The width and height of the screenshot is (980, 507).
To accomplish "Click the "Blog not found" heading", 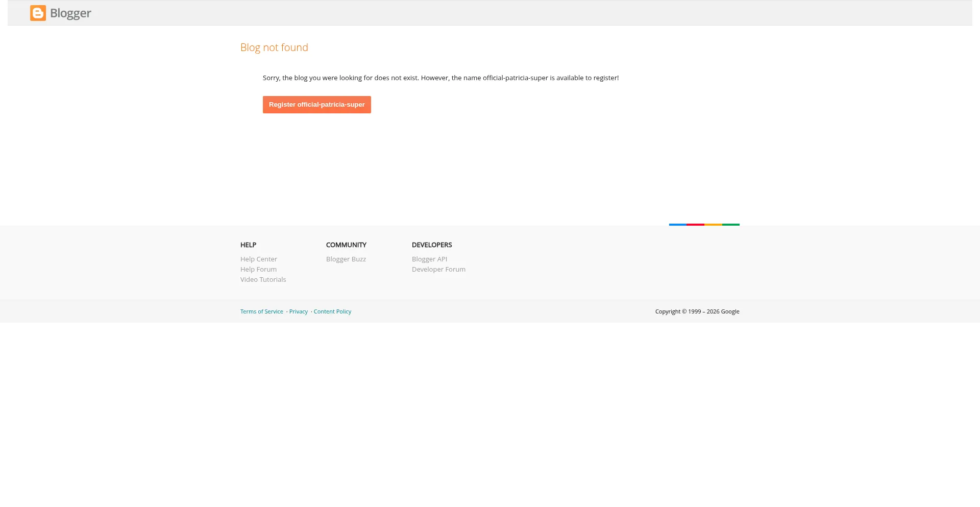I will tap(274, 47).
